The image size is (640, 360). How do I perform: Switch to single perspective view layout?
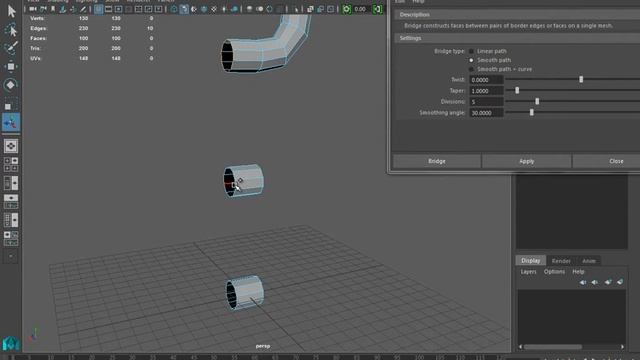coord(11,146)
